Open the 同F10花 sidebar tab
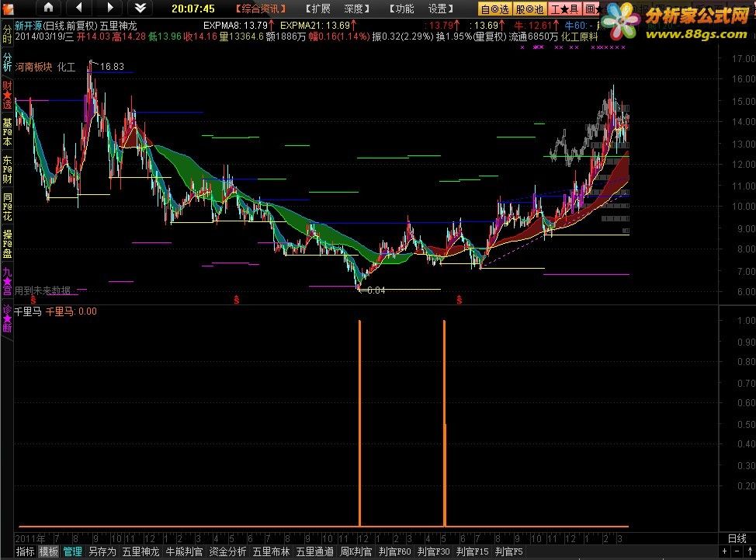The height and width of the screenshot is (560, 756). click(7, 207)
